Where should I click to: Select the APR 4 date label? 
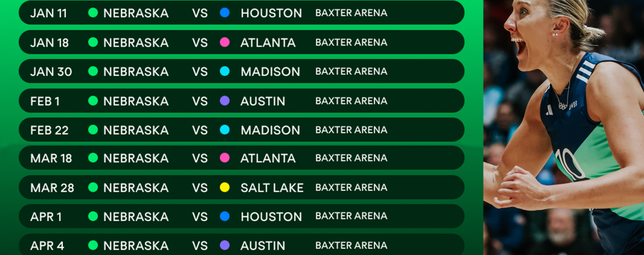(46, 245)
